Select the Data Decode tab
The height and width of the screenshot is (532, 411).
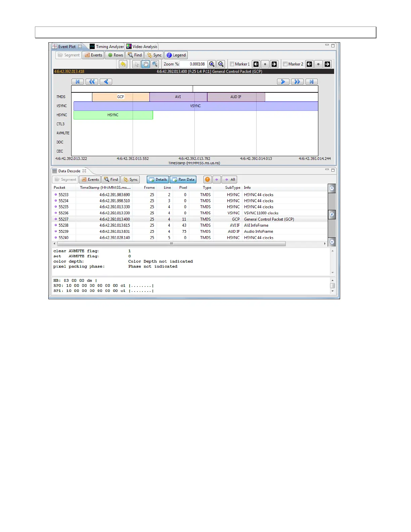click(x=69, y=171)
